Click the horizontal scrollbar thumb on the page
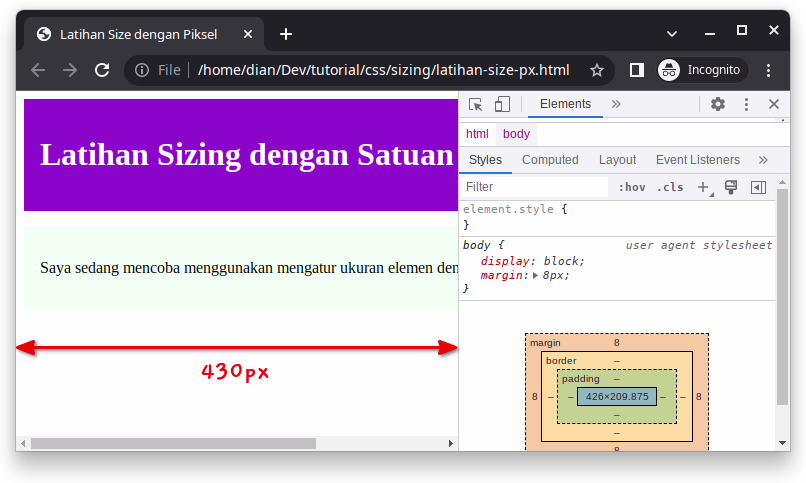 point(173,443)
